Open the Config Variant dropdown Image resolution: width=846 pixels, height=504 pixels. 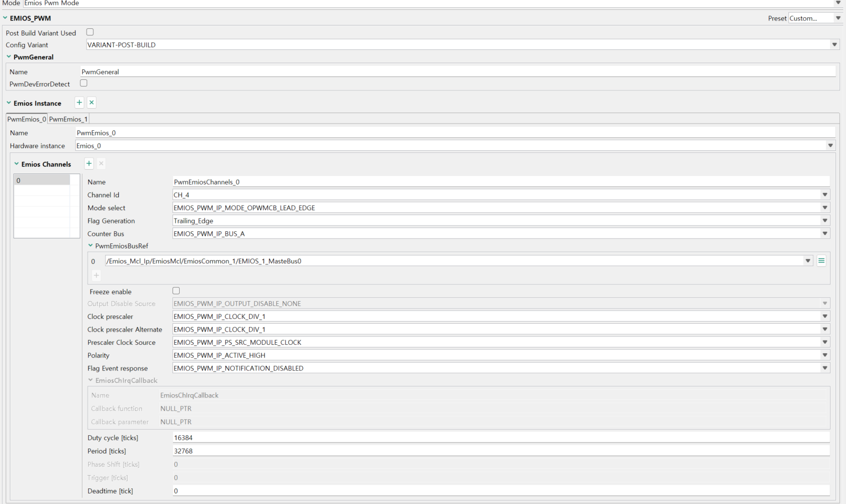tap(834, 45)
